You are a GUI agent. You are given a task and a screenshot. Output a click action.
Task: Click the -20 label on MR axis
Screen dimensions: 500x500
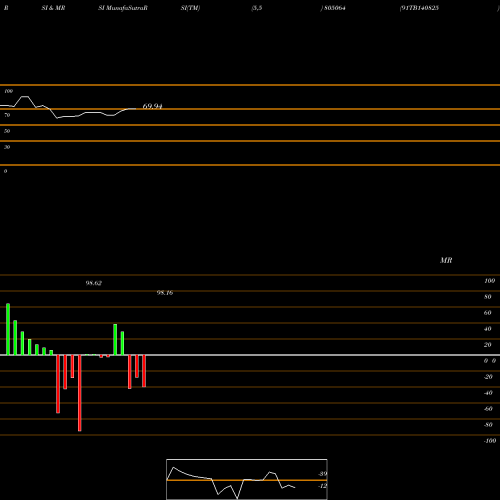pyautogui.click(x=488, y=377)
